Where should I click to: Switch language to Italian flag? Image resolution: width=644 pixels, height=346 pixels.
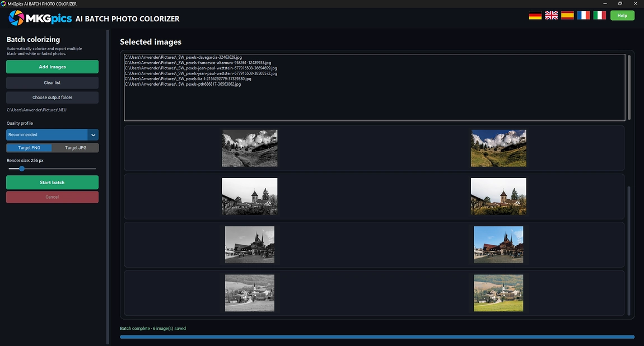point(599,16)
